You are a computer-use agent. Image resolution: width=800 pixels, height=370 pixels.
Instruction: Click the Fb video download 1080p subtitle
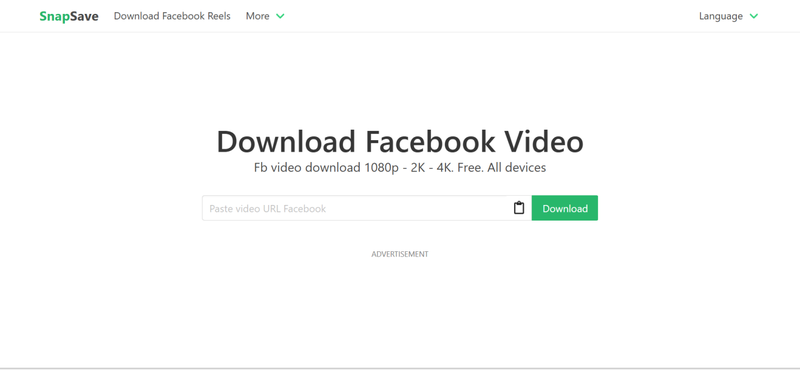tap(400, 167)
